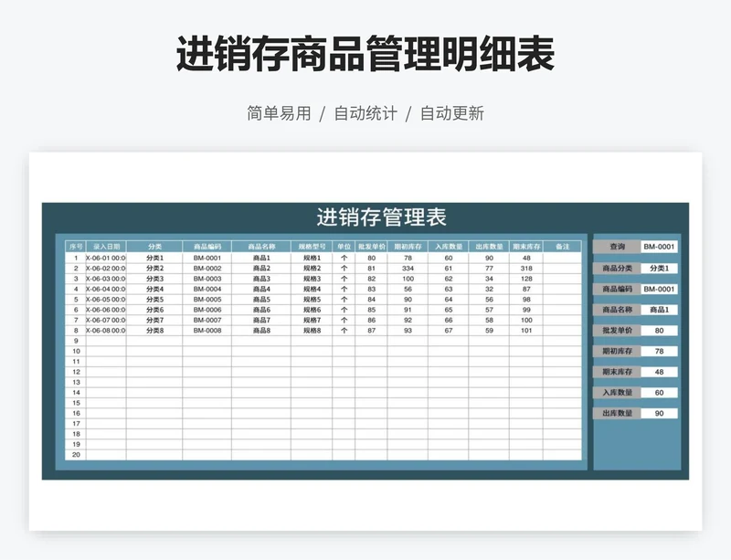Click the 入库数量 value 60
Image resolution: width=731 pixels, height=560 pixels.
click(660, 391)
